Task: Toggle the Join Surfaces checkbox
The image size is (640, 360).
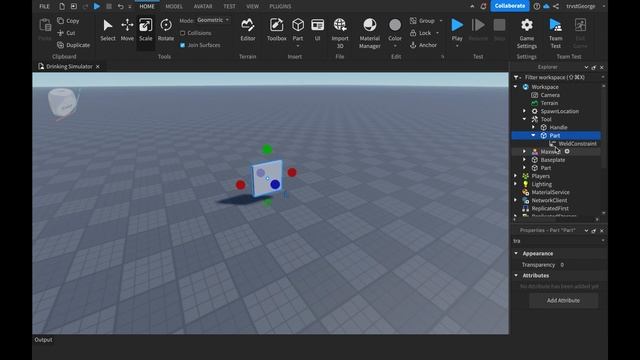Action: [182, 45]
